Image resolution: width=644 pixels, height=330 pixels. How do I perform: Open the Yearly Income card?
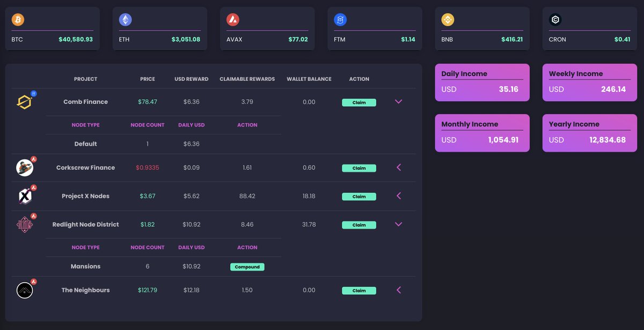click(x=590, y=133)
